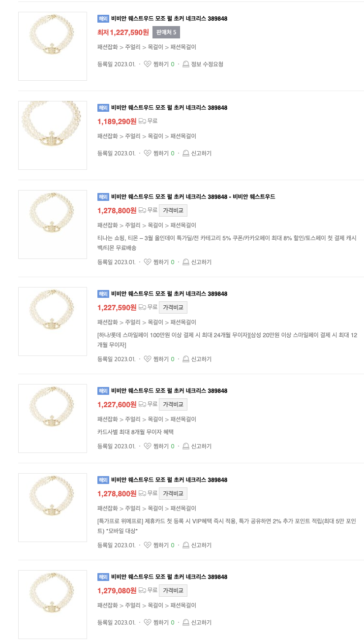Screen dimensions: 364x643
Task: Click the truck icon next to 1,227,600원
Action: (142, 404)
